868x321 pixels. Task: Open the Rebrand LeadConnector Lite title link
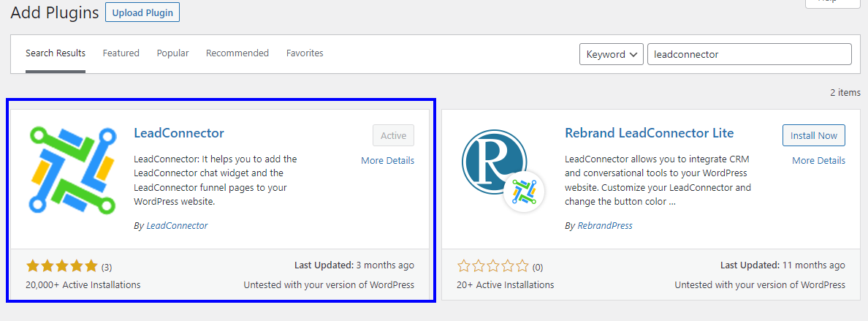[650, 133]
